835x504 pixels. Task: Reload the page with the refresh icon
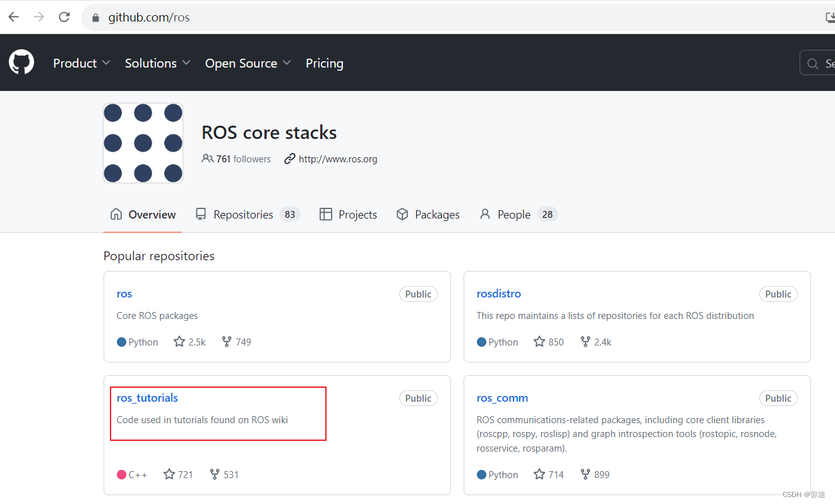64,17
